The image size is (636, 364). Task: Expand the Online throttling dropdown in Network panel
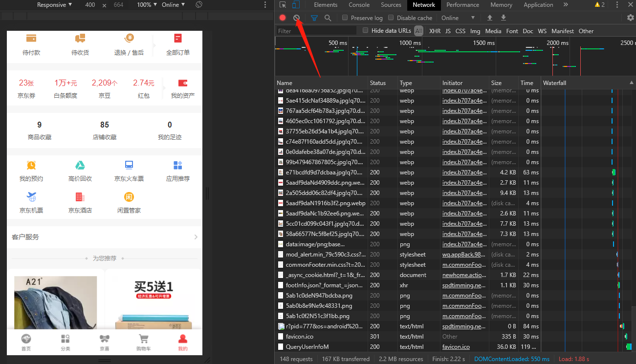click(x=458, y=18)
